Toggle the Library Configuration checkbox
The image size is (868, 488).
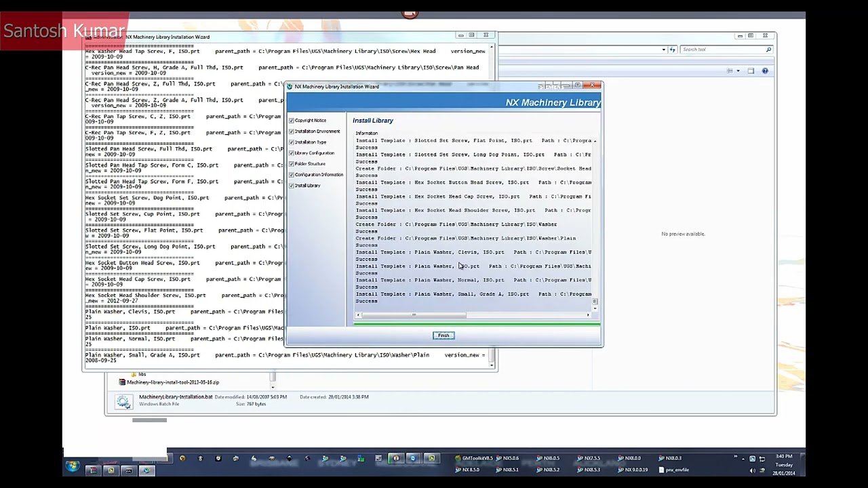(x=292, y=153)
